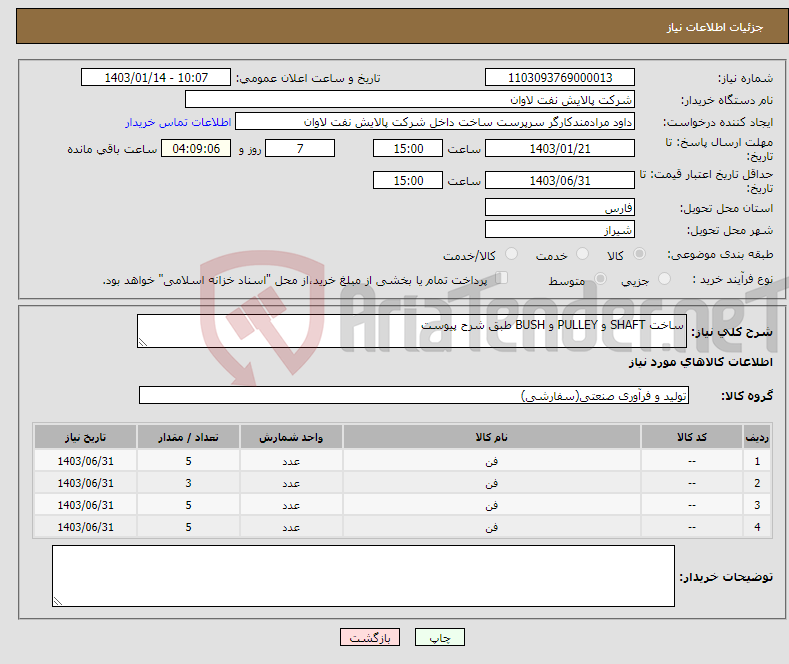Click the شرح کلی نیاز label
Image resolution: width=789 pixels, height=664 pixels.
[x=732, y=332]
